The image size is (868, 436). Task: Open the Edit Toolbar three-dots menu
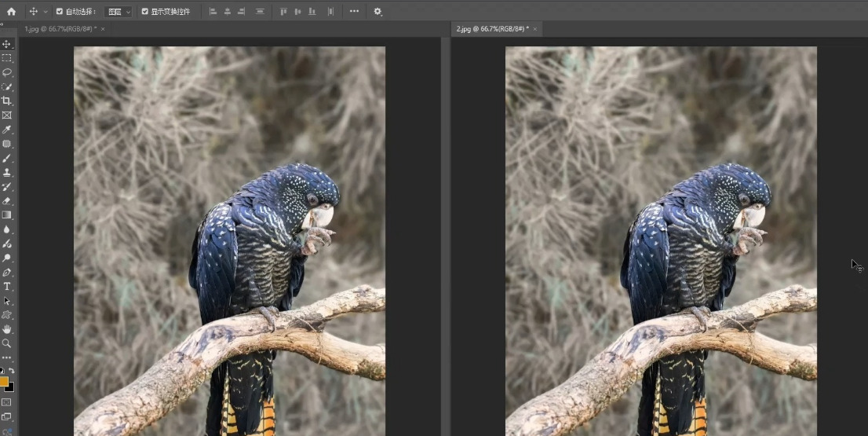coord(6,358)
